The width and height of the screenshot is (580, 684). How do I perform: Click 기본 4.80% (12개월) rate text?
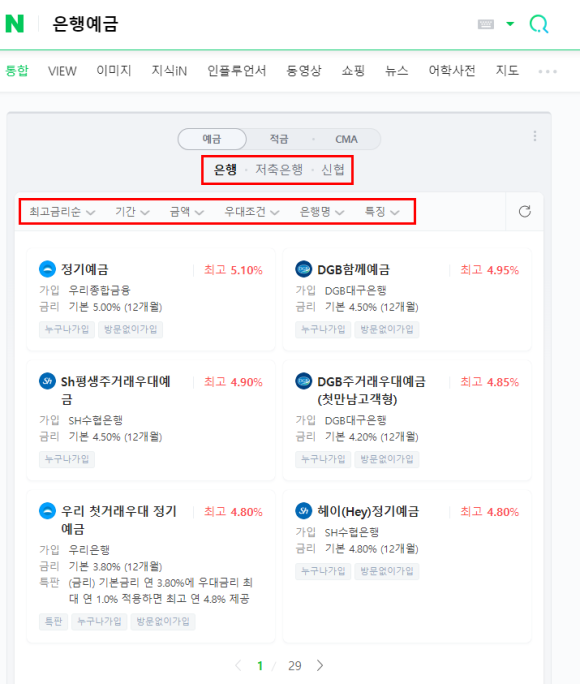coord(372,548)
